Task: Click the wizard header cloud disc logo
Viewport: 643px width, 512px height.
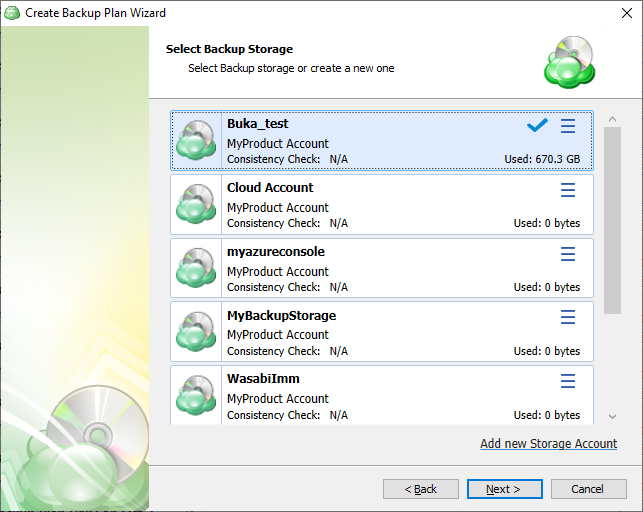Action: [569, 62]
